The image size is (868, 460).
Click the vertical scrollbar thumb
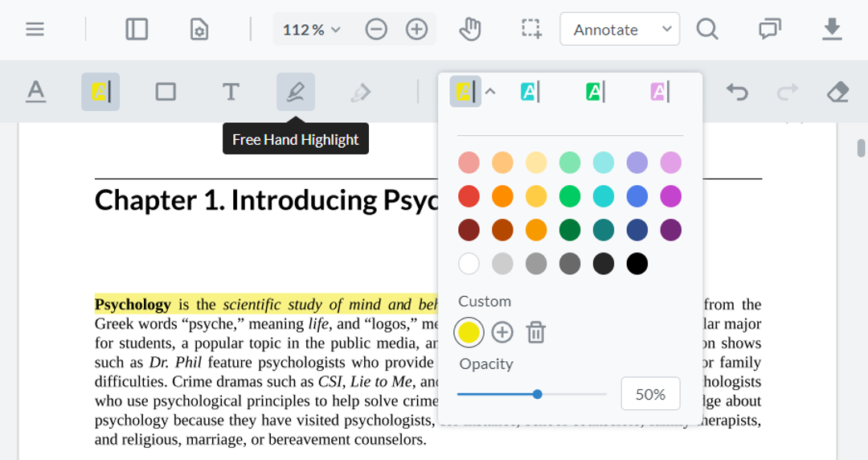point(861,149)
